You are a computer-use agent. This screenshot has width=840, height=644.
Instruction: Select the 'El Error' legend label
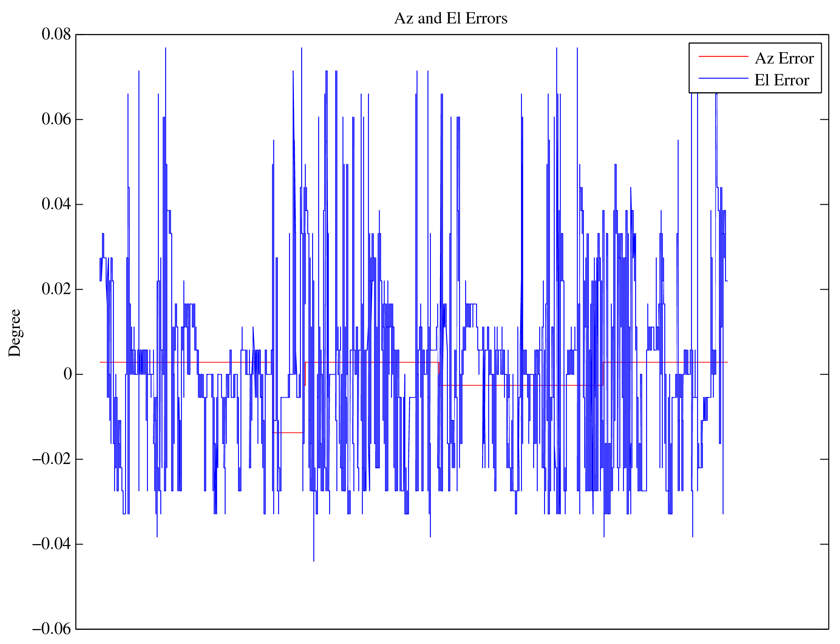coord(781,80)
